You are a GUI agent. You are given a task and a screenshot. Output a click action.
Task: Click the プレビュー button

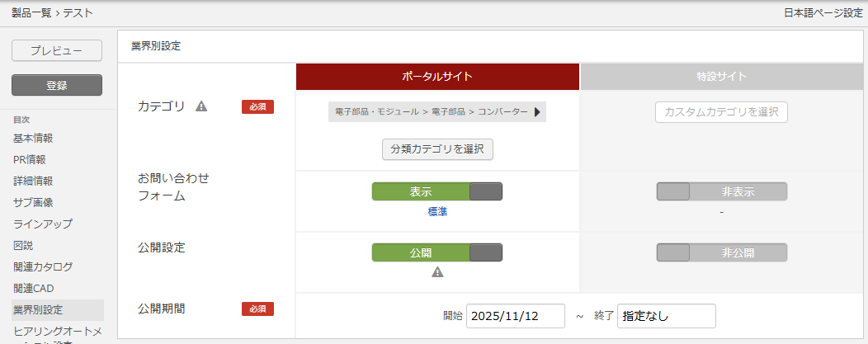(x=57, y=50)
